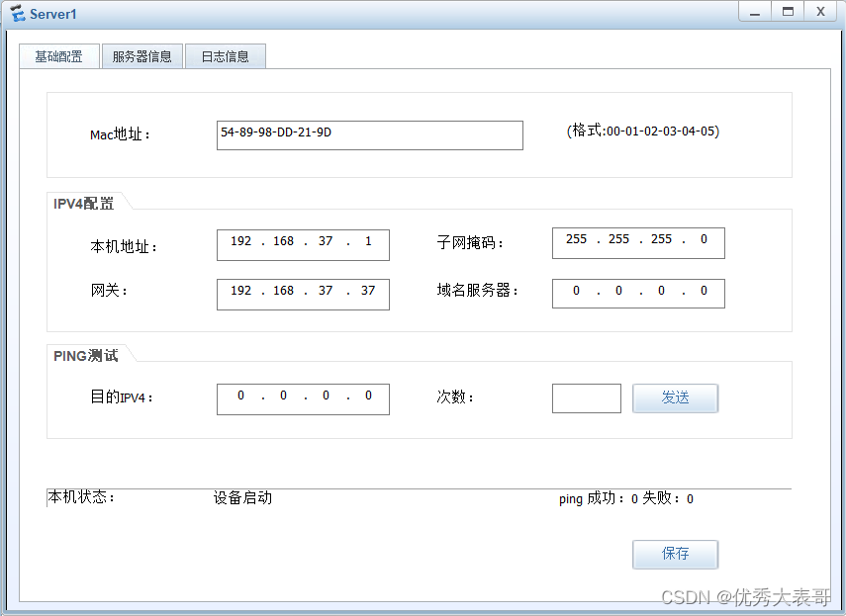The width and height of the screenshot is (846, 616).
Task: Click the 本机地址 IP input field
Action: point(303,245)
